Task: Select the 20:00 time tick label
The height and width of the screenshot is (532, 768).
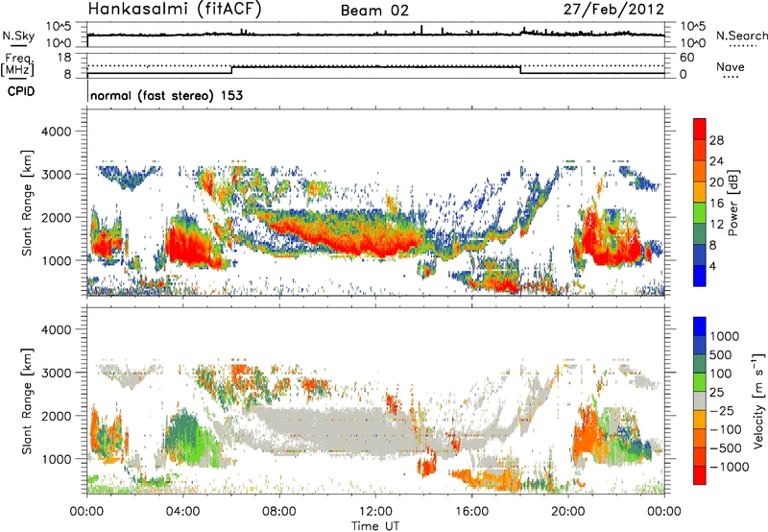Action: pyautogui.click(x=568, y=512)
